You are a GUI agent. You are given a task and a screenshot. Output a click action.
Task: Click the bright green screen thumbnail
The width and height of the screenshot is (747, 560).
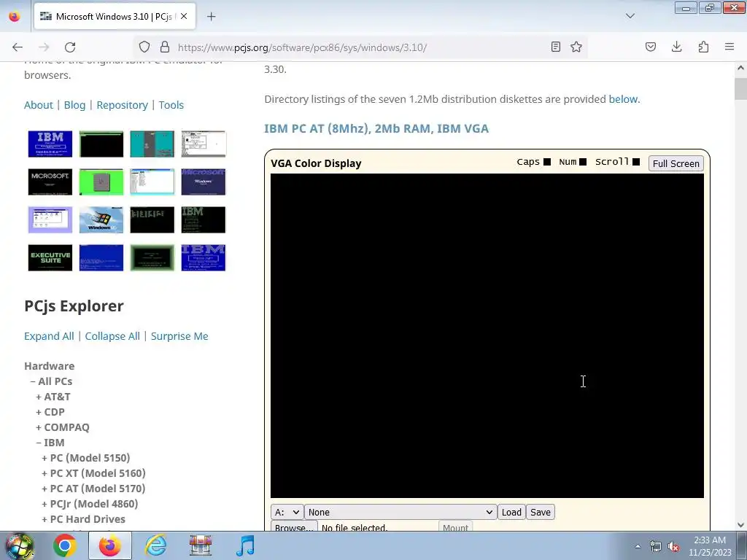pos(101,182)
